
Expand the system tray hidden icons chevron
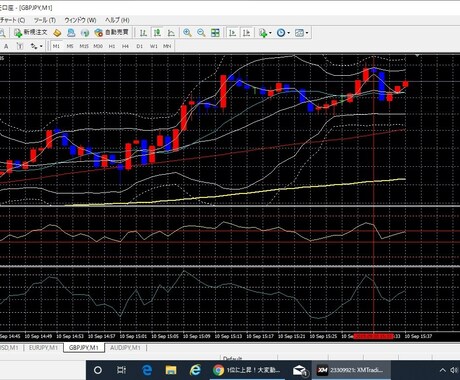[x=442, y=370]
